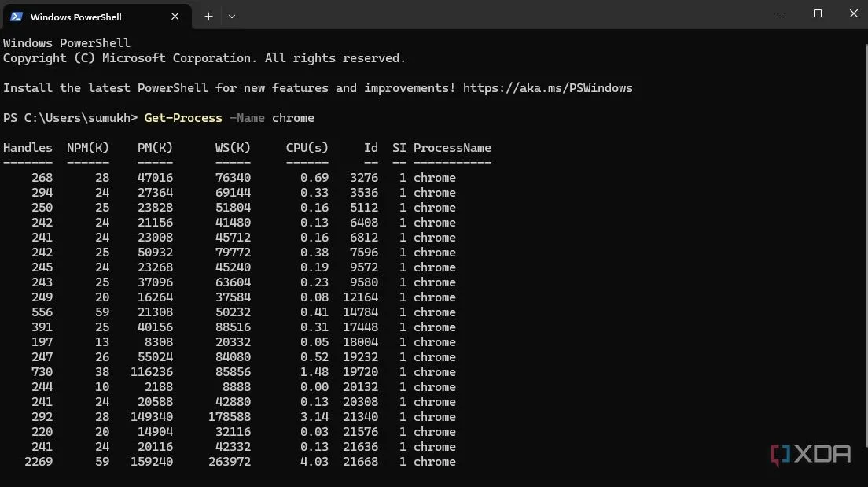This screenshot has width=868, height=487.
Task: Open a new terminal tab
Action: (x=208, y=17)
